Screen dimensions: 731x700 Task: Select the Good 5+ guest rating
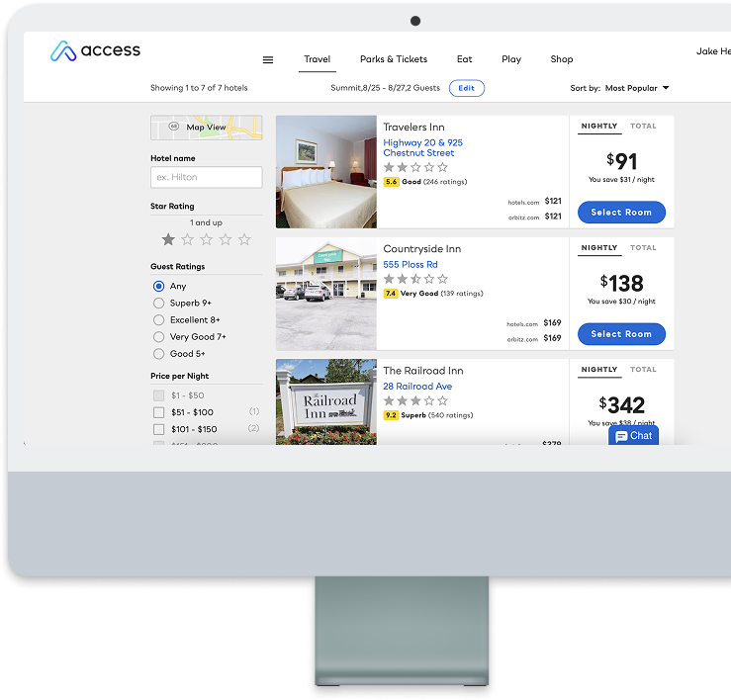pos(158,354)
